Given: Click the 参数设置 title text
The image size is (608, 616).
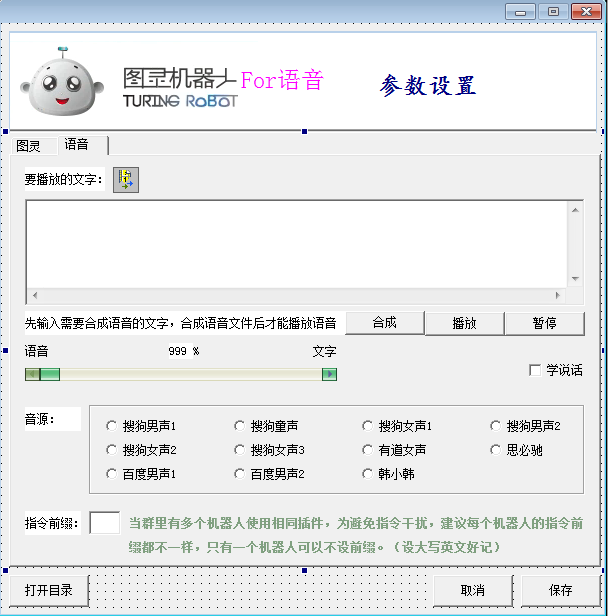Looking at the screenshot, I should (x=428, y=85).
